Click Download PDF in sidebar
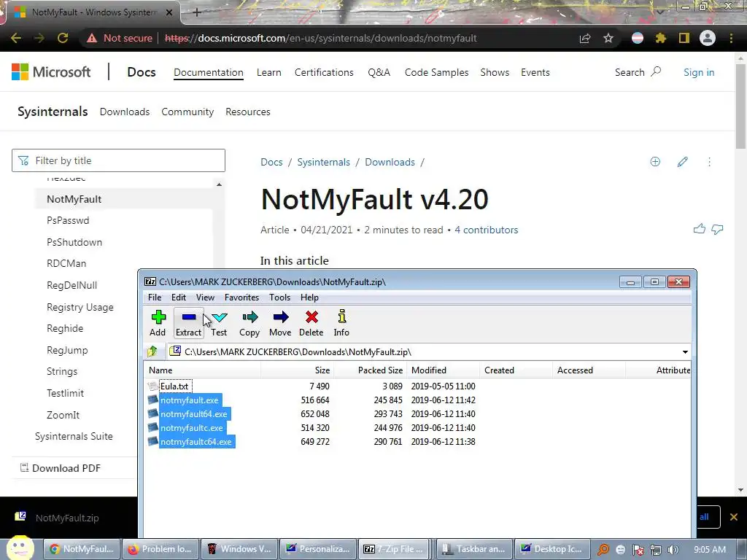The height and width of the screenshot is (560, 747). coord(61,468)
